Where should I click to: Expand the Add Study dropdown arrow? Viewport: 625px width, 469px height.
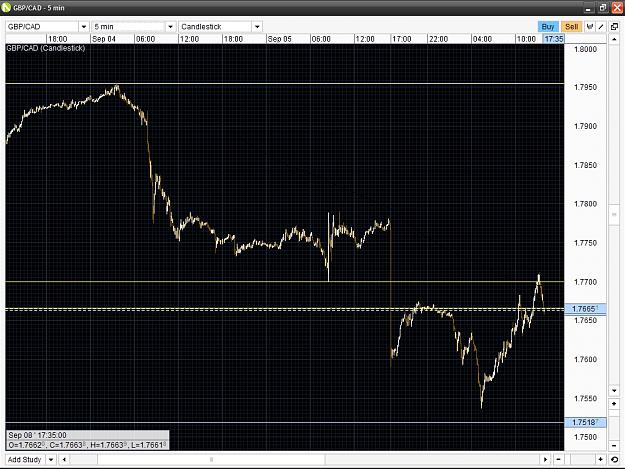pos(51,459)
